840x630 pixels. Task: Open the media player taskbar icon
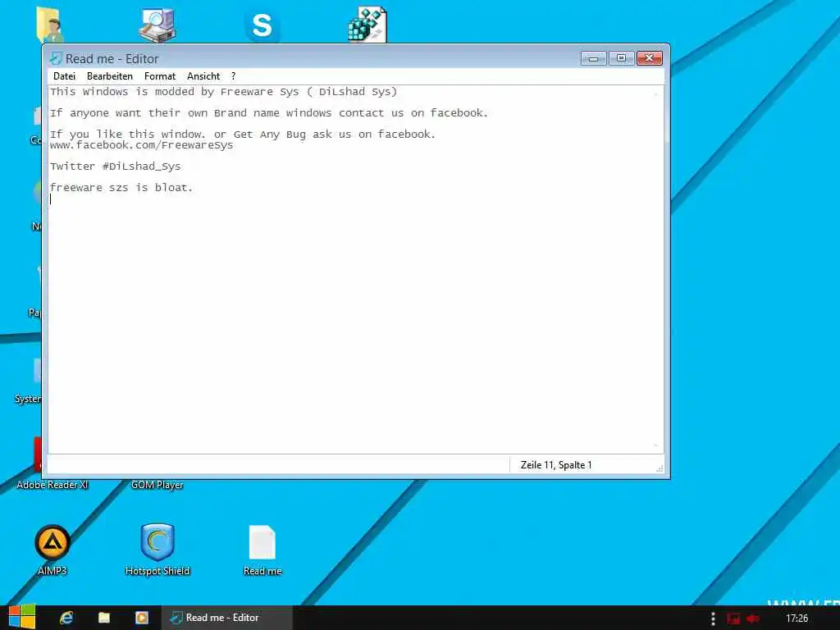pyautogui.click(x=141, y=618)
